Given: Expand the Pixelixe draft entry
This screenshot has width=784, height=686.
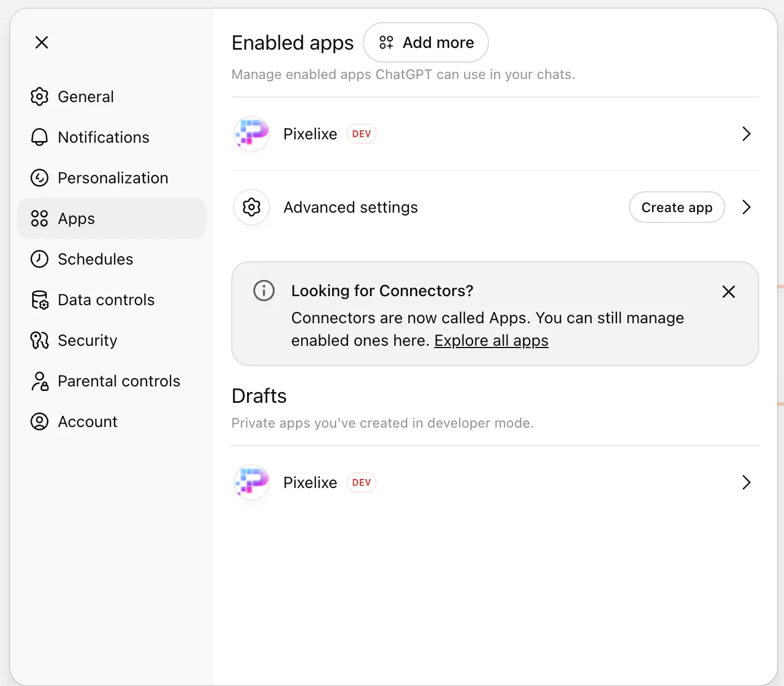Looking at the screenshot, I should pos(746,482).
